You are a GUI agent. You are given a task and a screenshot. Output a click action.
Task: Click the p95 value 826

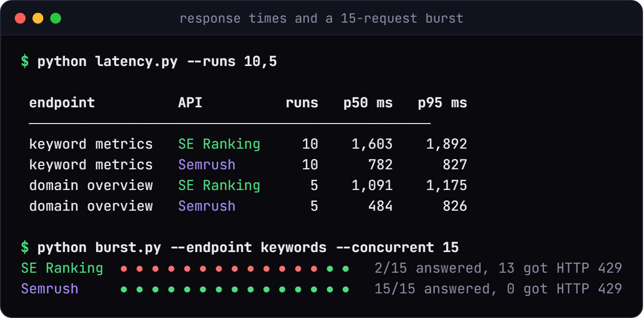point(455,206)
